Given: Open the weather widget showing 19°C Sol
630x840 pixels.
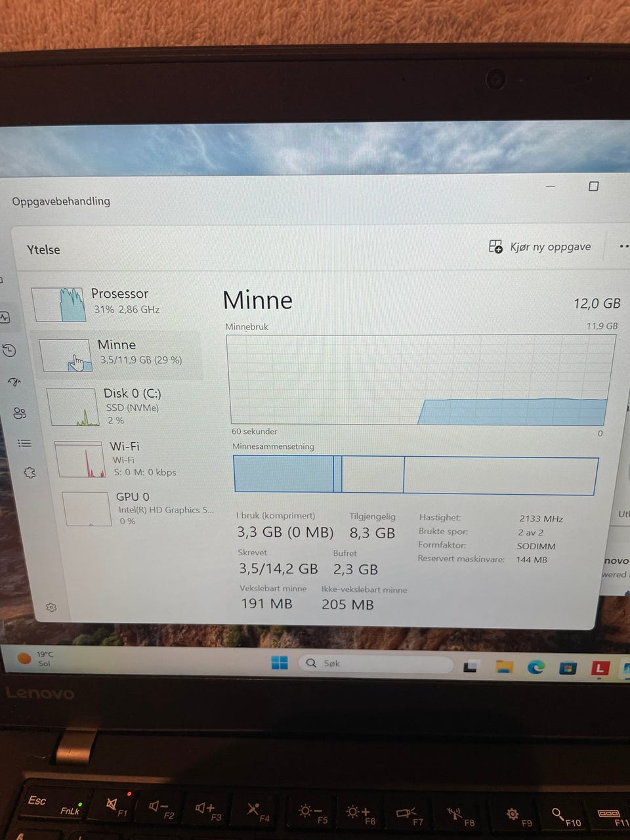Looking at the screenshot, I should pyautogui.click(x=35, y=658).
